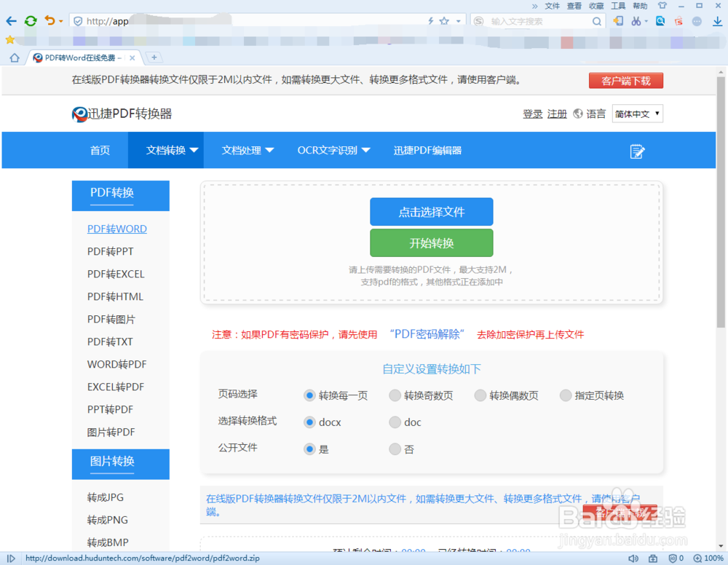Select 否 for the 公开文件 option

tap(395, 449)
